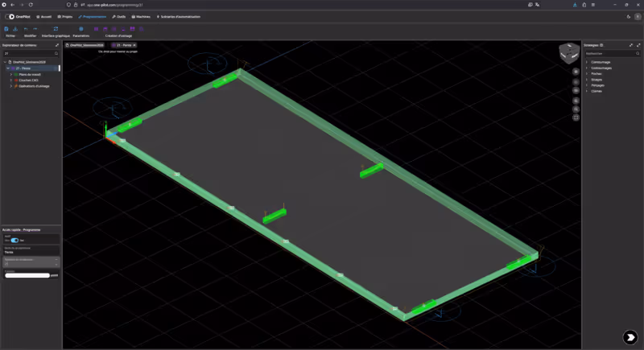Open the Paramètres blue icon
Viewport: 644px width, 350px height.
coord(81,29)
